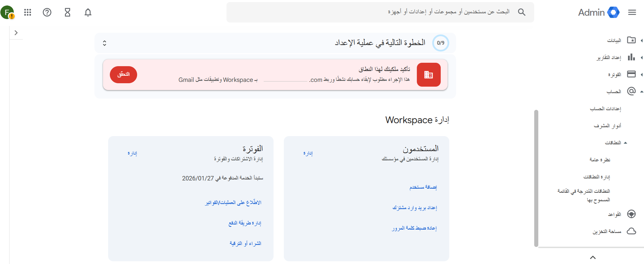644x264 pixels.
Task: Select النطاقات المُدرجة في القائمة المسموح بها
Action: (584, 195)
